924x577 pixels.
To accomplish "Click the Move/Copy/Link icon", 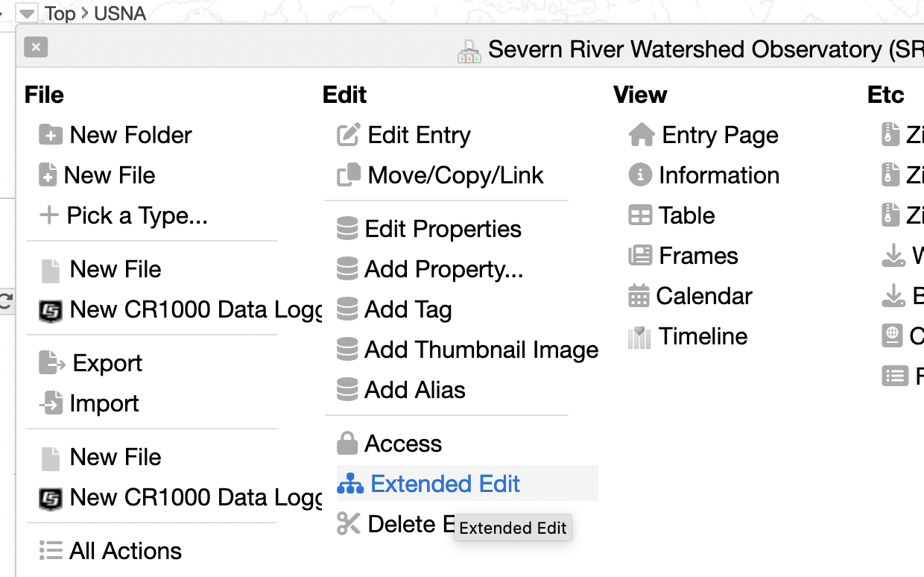I will [349, 175].
